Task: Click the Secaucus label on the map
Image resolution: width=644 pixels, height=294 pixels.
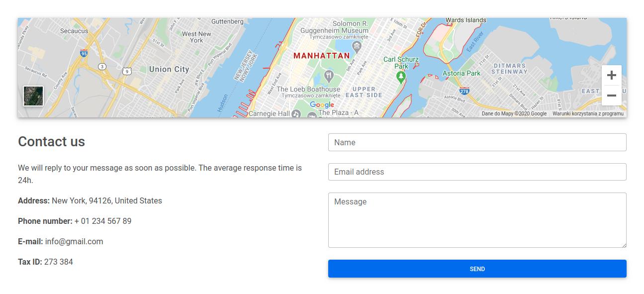Action: point(74,31)
